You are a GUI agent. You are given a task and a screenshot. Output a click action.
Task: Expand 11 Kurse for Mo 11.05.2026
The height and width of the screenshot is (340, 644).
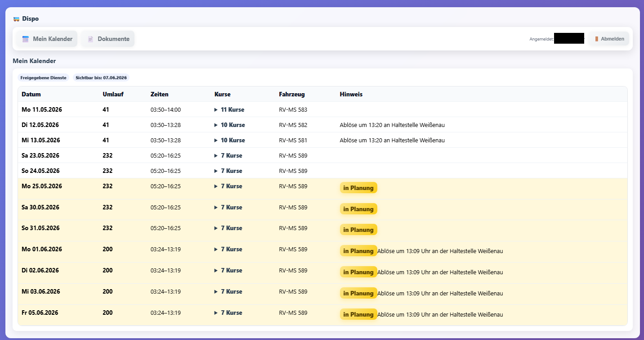(229, 109)
